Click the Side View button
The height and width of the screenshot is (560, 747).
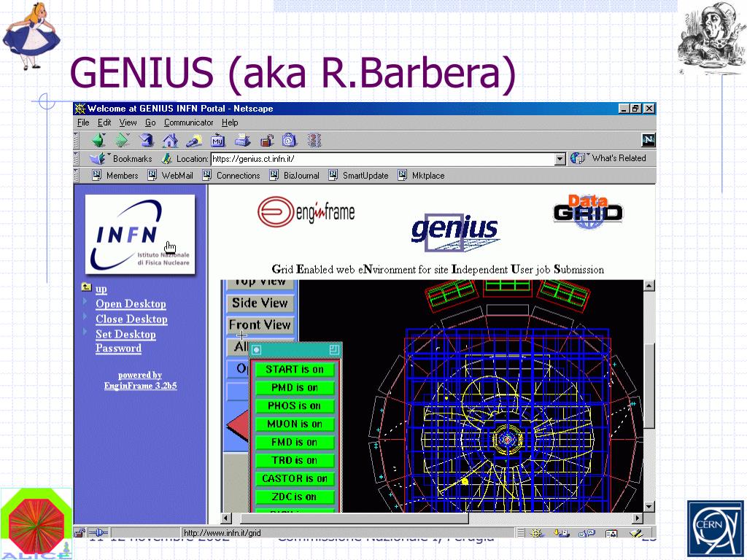point(260,303)
